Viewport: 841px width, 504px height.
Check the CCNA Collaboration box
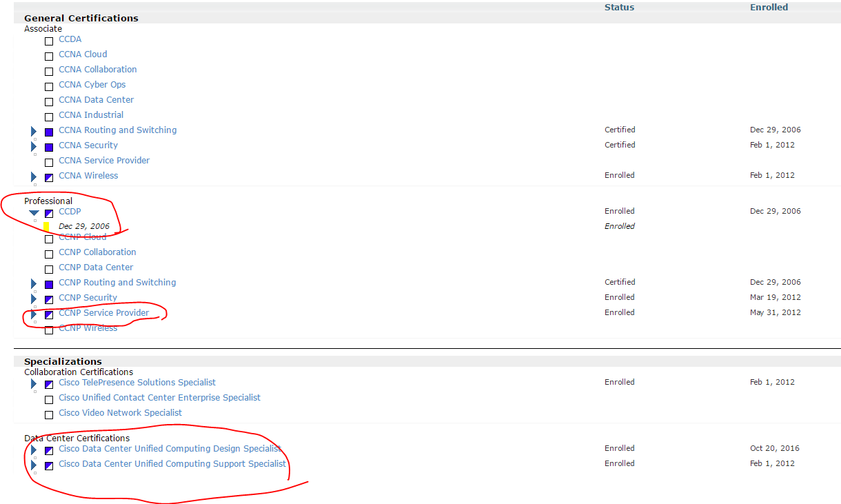49,72
